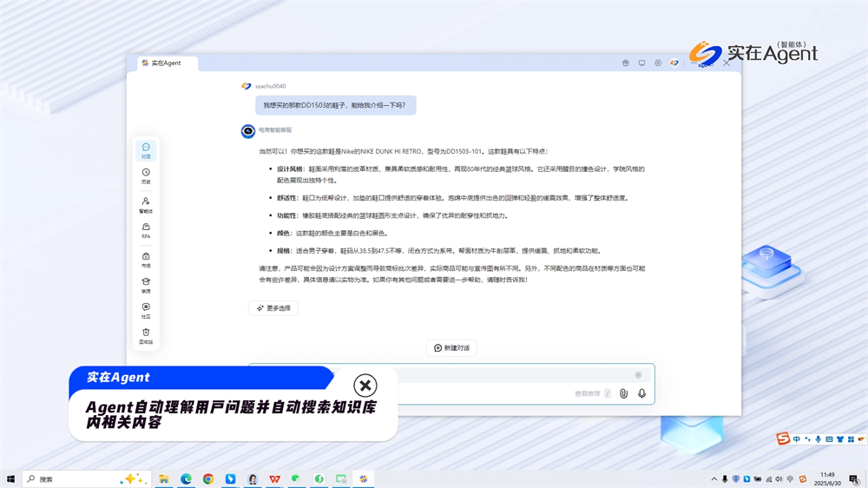868x488 pixels.
Task: Click the paperclip attachment icon
Action: (x=623, y=394)
